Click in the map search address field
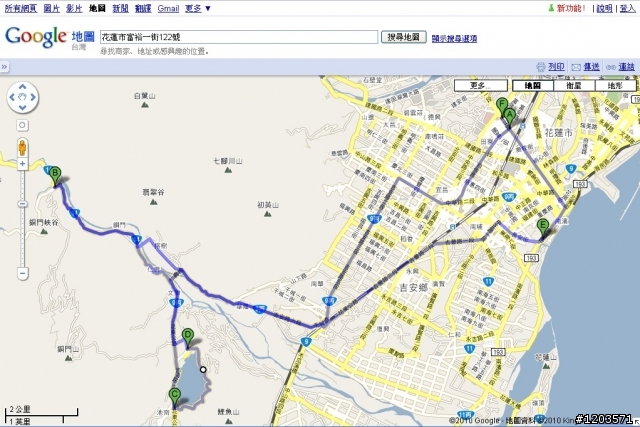The image size is (640, 427). (239, 37)
